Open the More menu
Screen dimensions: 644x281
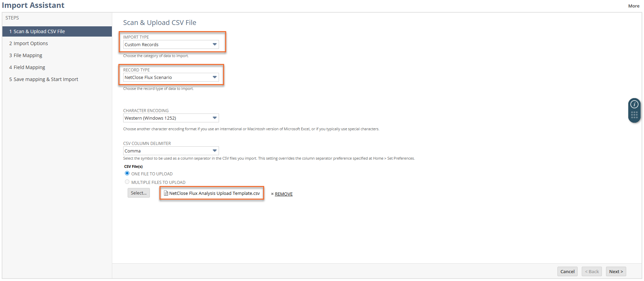(x=634, y=6)
